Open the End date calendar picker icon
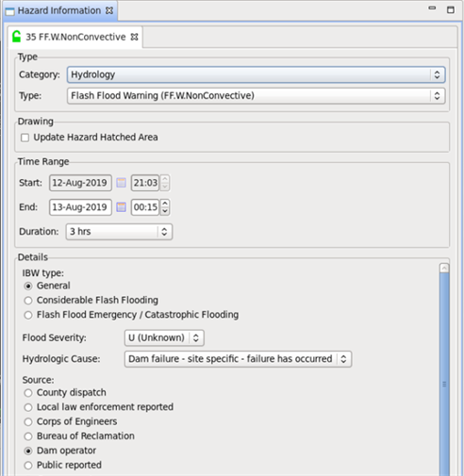Screen dimensions: 464x476 click(122, 207)
